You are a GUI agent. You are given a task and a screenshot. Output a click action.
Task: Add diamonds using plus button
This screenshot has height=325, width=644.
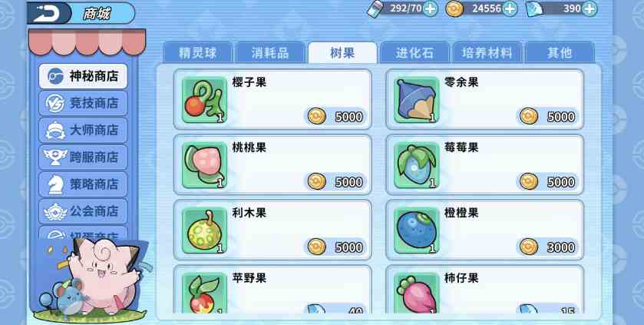click(x=590, y=8)
